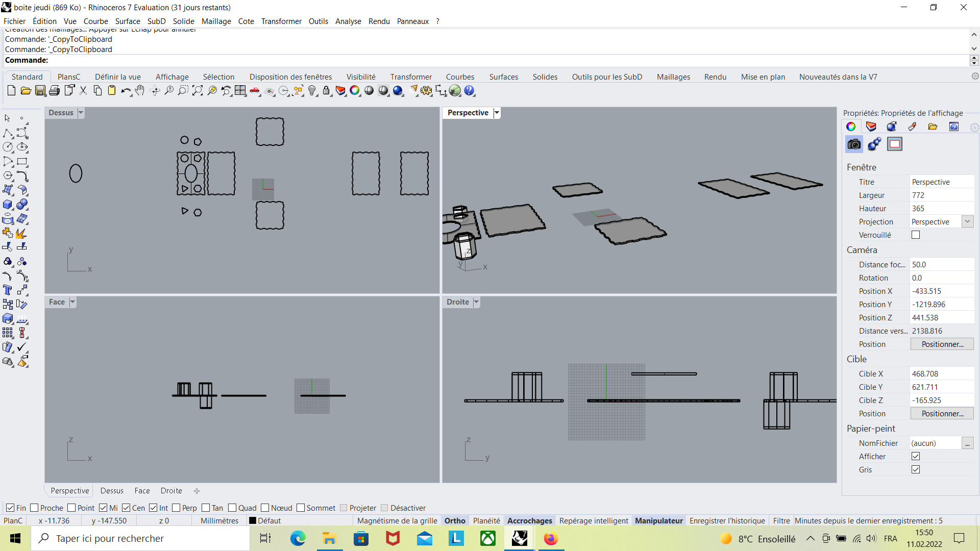Click the Caméra Positionner button

[942, 344]
